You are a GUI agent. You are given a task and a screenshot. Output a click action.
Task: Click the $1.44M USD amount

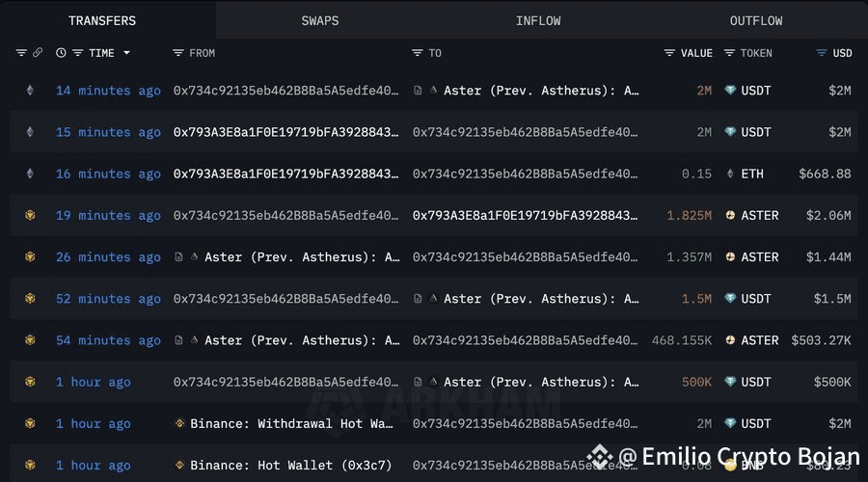pyautogui.click(x=828, y=256)
